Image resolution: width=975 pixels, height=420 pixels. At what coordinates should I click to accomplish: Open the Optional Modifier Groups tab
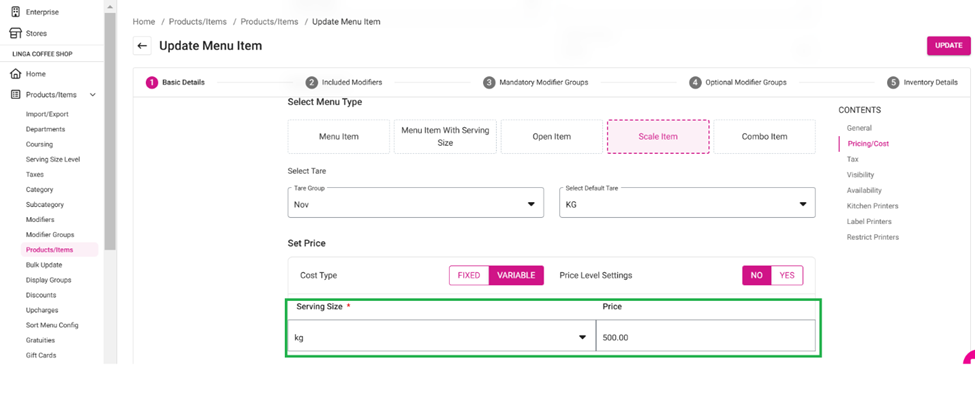(745, 83)
